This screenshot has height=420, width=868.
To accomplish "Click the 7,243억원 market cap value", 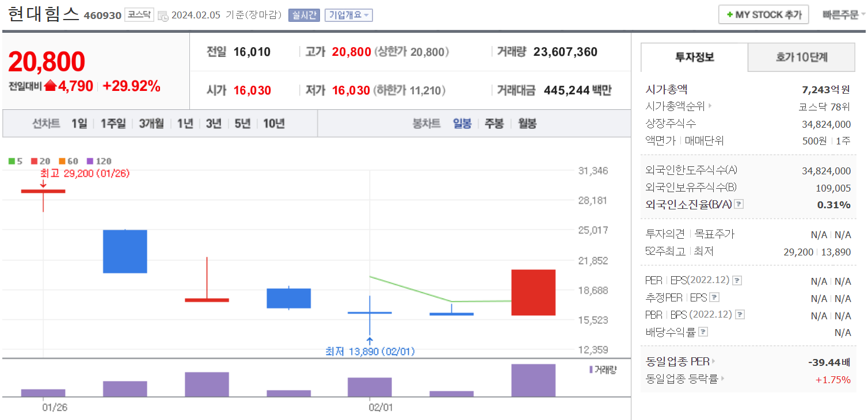I will click(826, 89).
